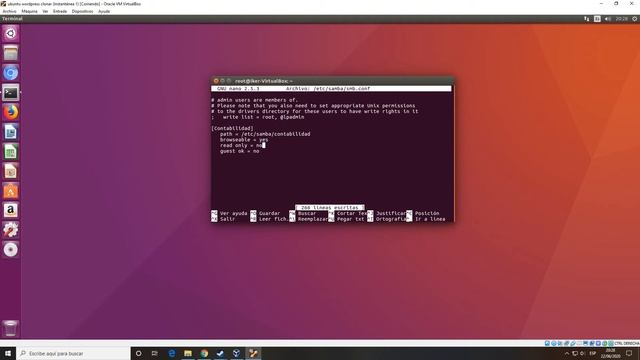Open LibreOffice Impress from the launcher
Image resolution: width=640 pixels, height=360 pixels.
pyautogui.click(x=11, y=171)
